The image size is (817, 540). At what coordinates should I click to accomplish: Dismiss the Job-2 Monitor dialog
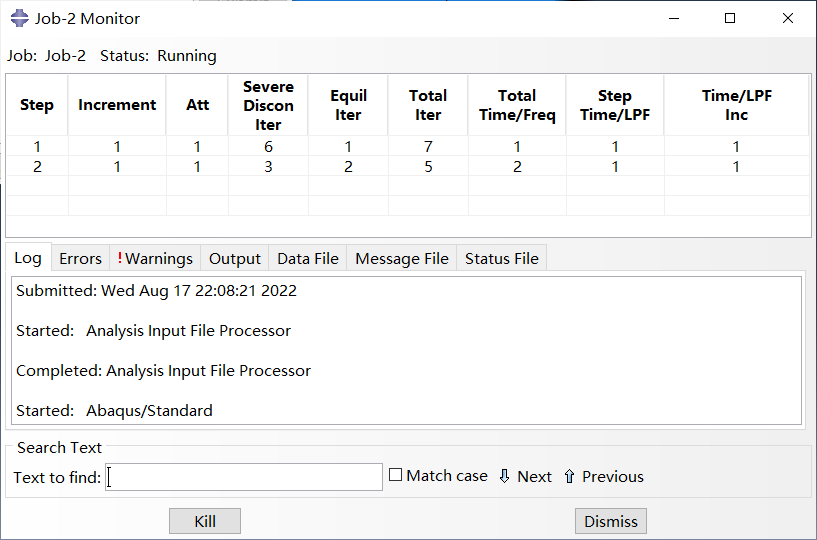coord(610,521)
